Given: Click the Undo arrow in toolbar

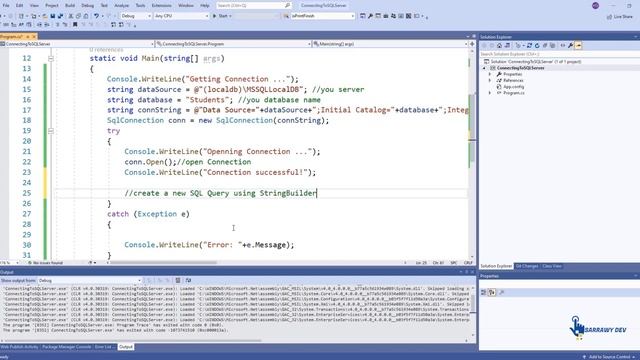Looking at the screenshot, I should click(x=96, y=16).
